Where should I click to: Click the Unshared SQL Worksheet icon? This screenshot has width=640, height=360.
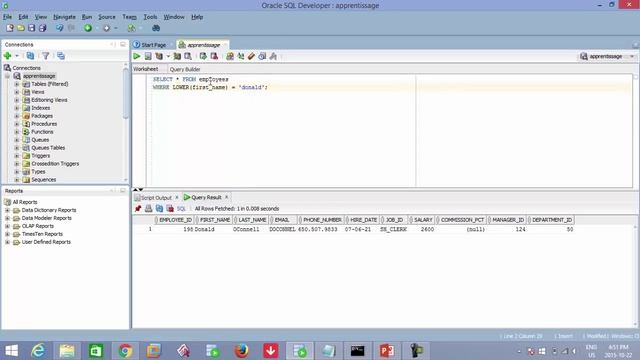(230, 56)
